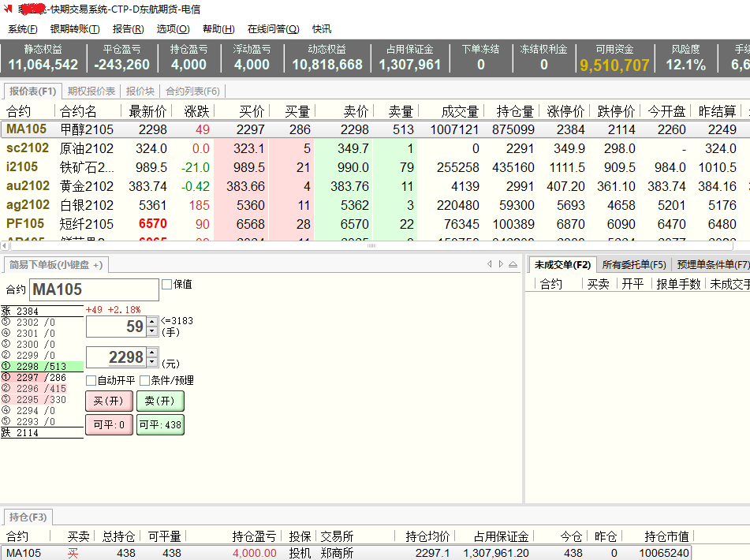
Task: Click the panel right-arrow navigation icon
Action: (501, 264)
